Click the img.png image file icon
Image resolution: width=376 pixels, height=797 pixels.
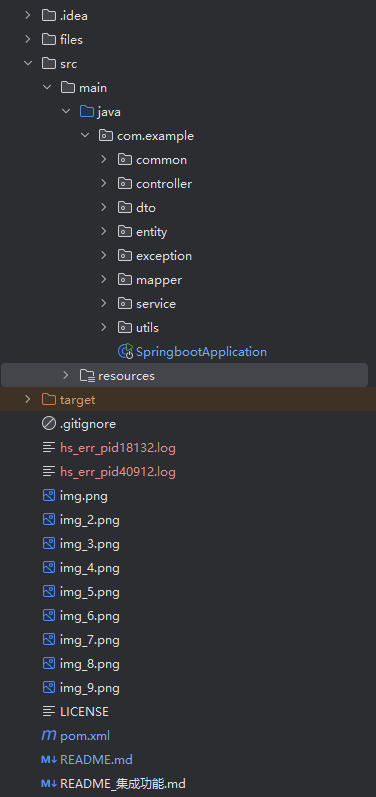click(49, 496)
